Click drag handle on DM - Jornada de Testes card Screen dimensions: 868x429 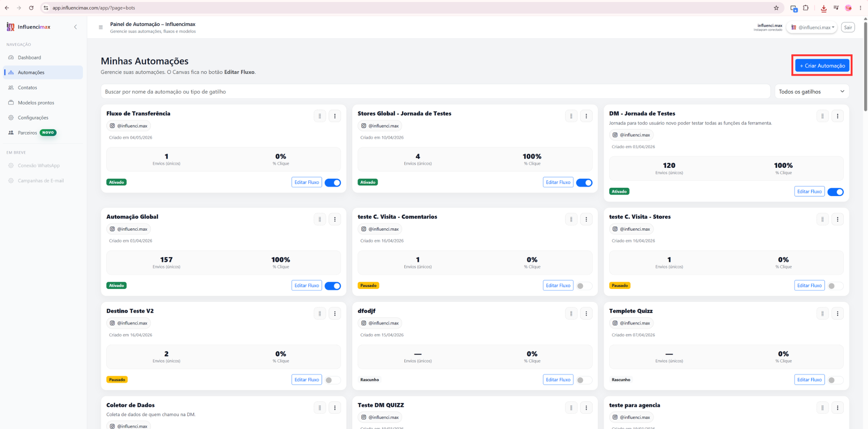[823, 116]
